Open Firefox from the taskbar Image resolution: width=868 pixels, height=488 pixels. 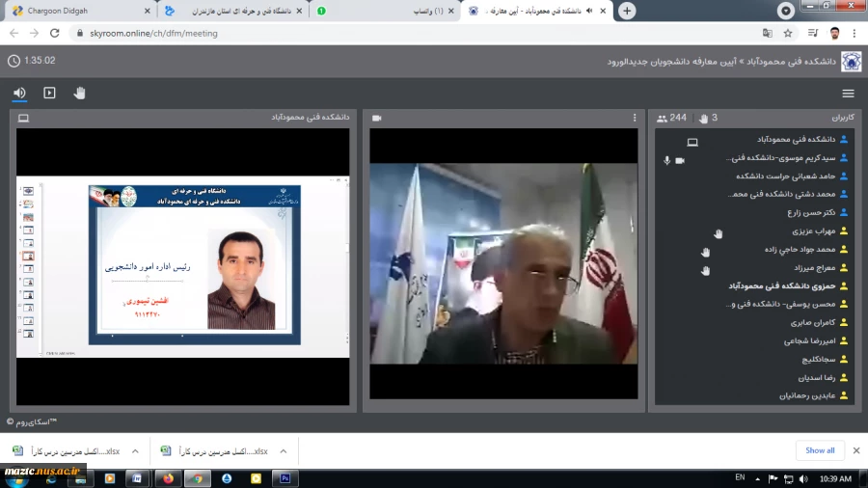[168, 478]
